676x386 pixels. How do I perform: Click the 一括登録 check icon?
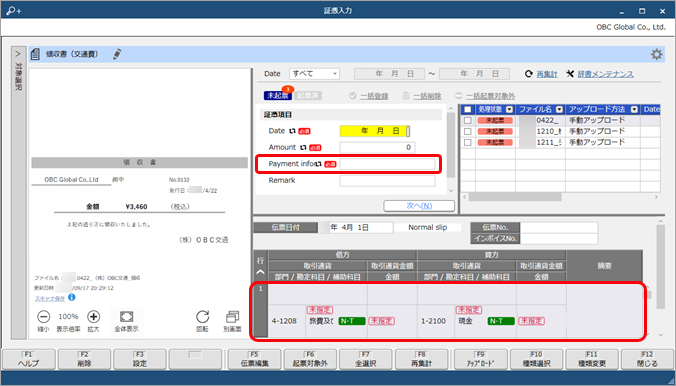(353, 96)
